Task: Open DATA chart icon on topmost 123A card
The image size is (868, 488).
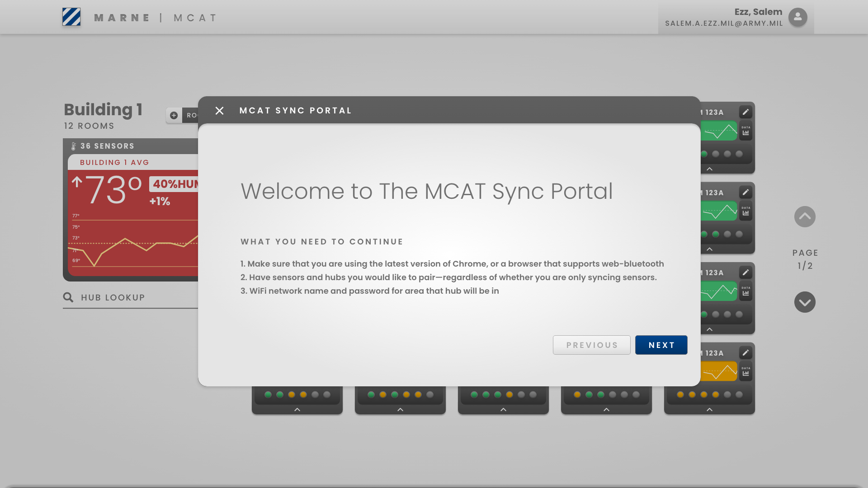Action: [745, 131]
